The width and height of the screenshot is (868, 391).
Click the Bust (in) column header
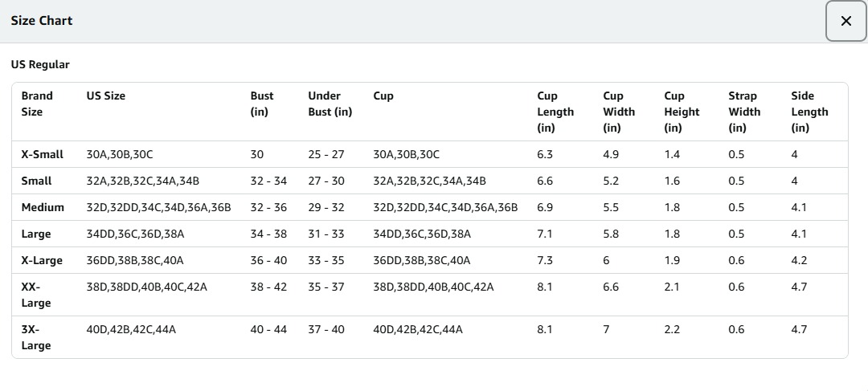[x=262, y=104]
